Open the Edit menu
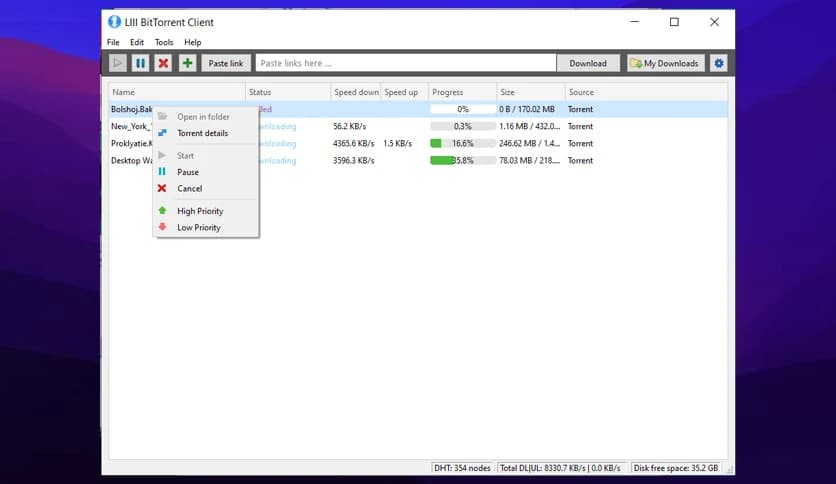 point(137,42)
